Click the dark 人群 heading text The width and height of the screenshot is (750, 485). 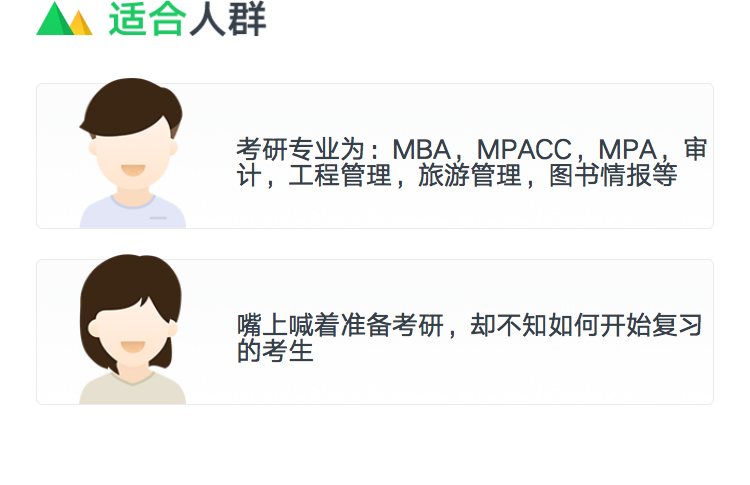click(227, 19)
